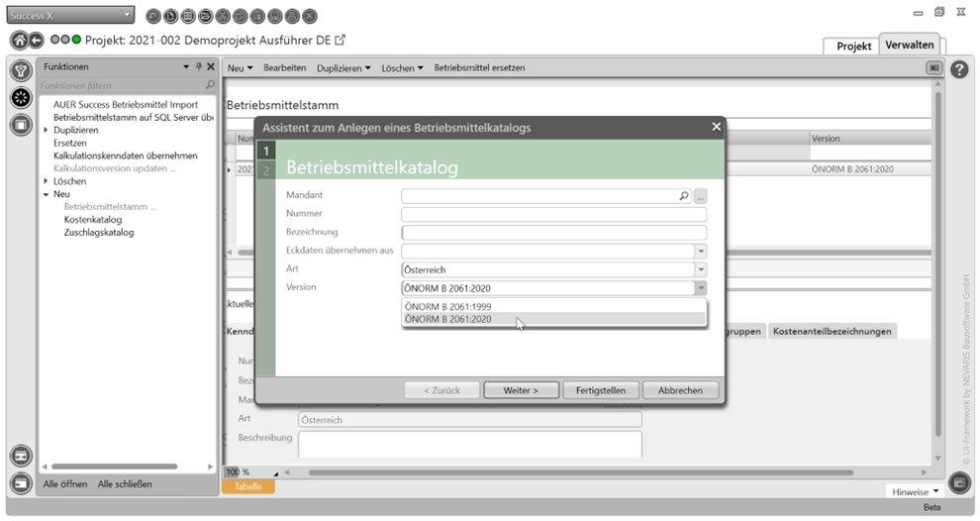Click the Version column header
The width and height of the screenshot is (980, 521).
[870, 139]
